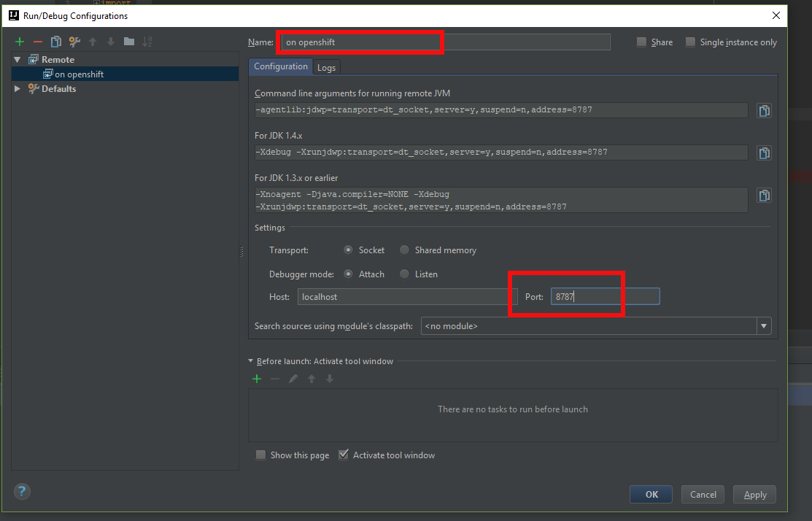
Task: Edit configuration defaults with the wrench icon
Action: pos(73,42)
